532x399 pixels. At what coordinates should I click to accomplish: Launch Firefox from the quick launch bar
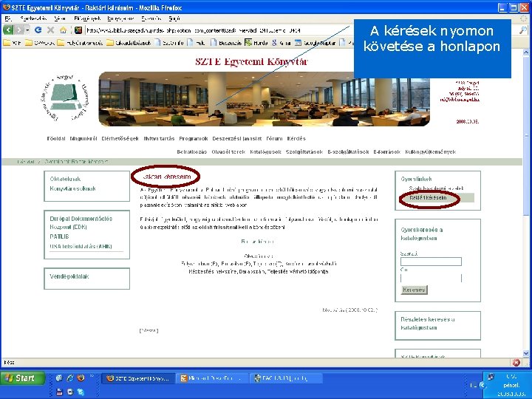coord(81,378)
